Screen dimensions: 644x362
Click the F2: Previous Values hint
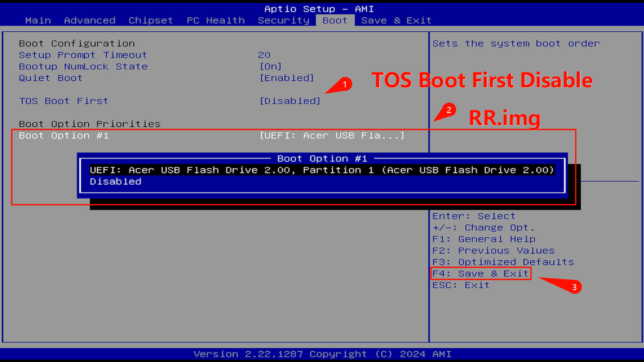tap(494, 251)
